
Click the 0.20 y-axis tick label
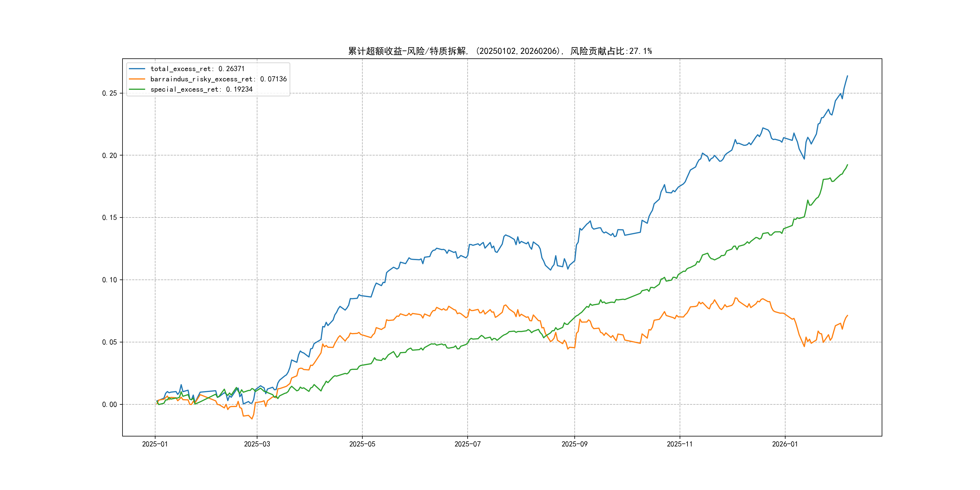[x=109, y=155]
